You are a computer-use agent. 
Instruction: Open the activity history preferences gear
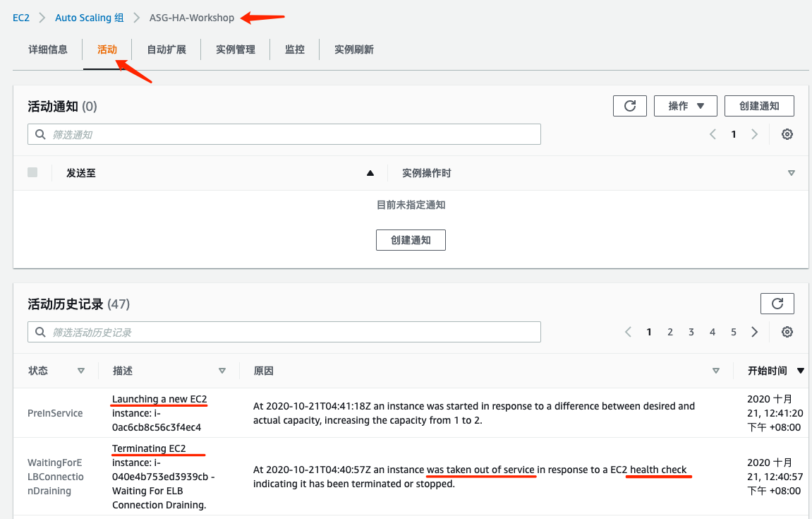[787, 331]
